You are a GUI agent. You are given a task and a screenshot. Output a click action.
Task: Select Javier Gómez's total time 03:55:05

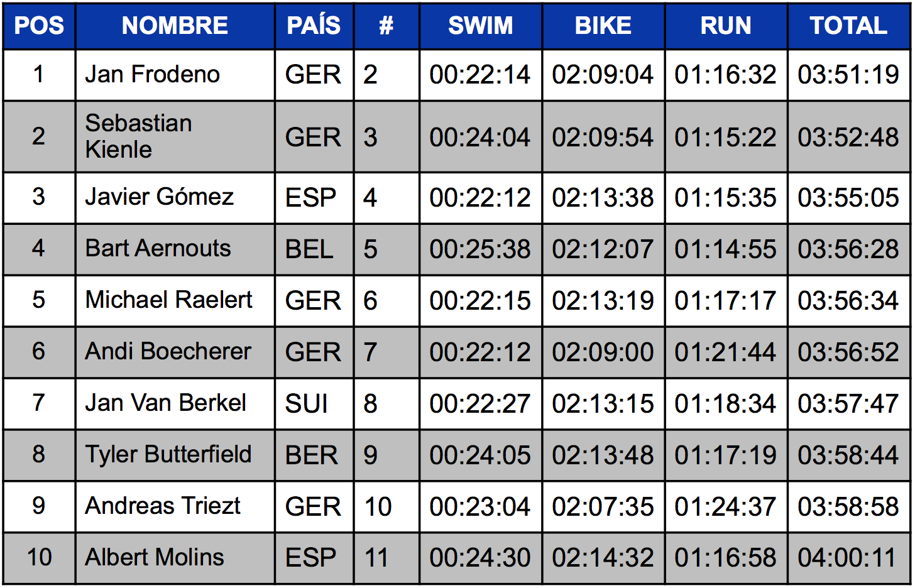[848, 198]
